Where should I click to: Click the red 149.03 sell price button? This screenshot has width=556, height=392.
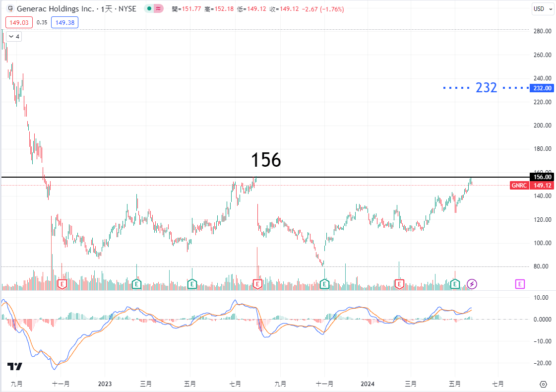(x=19, y=22)
